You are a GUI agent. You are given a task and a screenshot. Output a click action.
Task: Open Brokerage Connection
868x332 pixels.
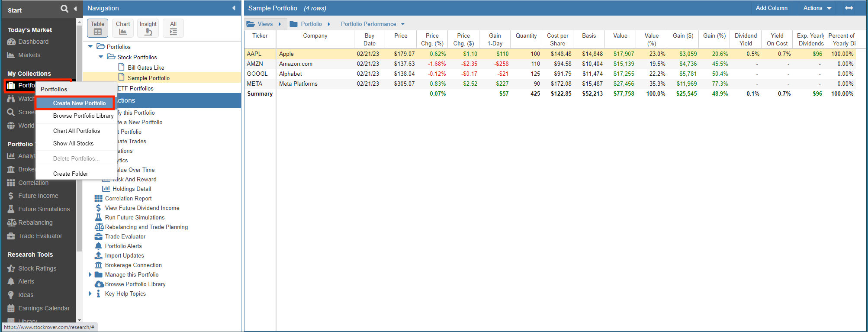tap(133, 265)
